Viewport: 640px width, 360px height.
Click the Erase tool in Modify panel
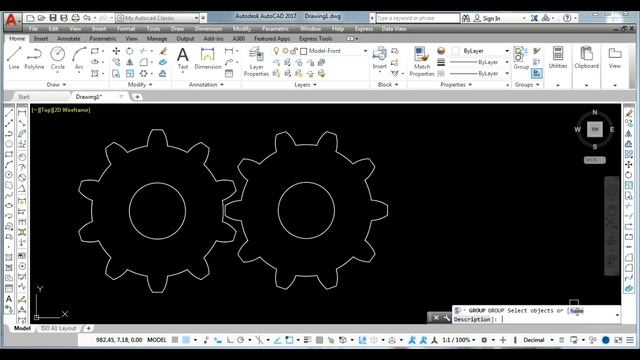click(163, 51)
